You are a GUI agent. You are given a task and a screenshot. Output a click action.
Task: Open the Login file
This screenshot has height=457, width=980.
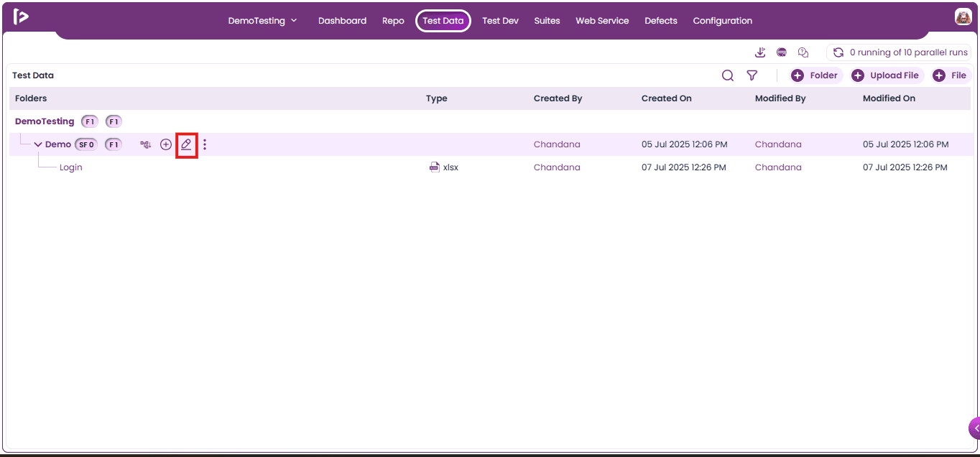point(71,167)
